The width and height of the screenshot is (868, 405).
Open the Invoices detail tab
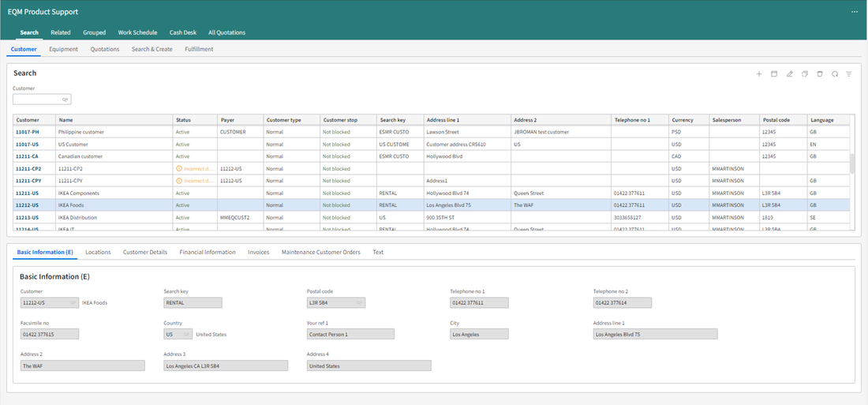coord(259,252)
